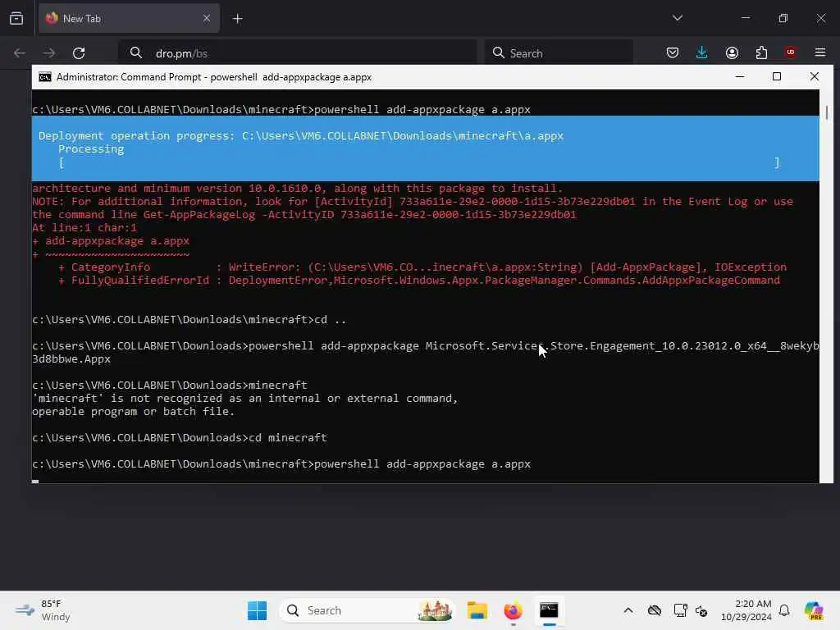This screenshot has height=630, width=840.
Task: Open the Firefox extensions puzzle icon
Action: tap(761, 52)
